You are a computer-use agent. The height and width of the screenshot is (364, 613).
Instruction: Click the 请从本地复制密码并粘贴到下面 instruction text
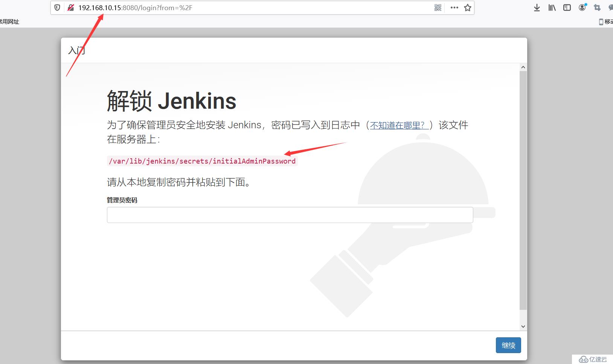[x=178, y=182]
